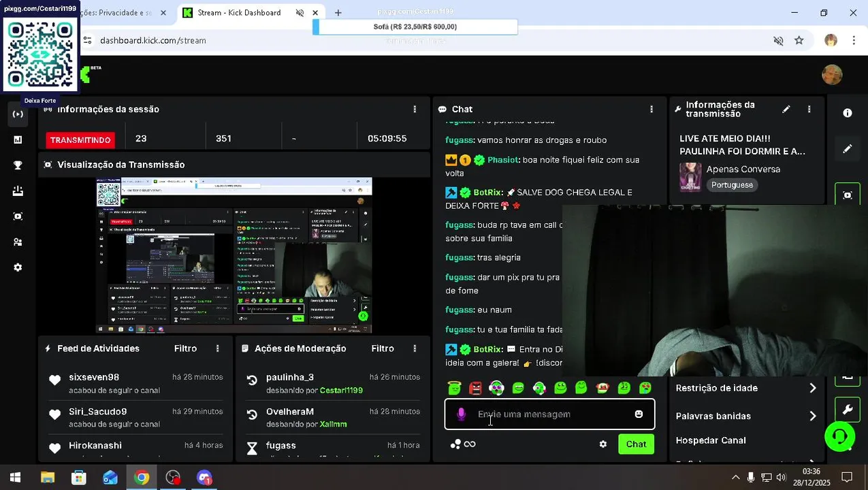This screenshot has width=868, height=490.
Task: Click sixseven98 follower entry
Action: (x=135, y=383)
